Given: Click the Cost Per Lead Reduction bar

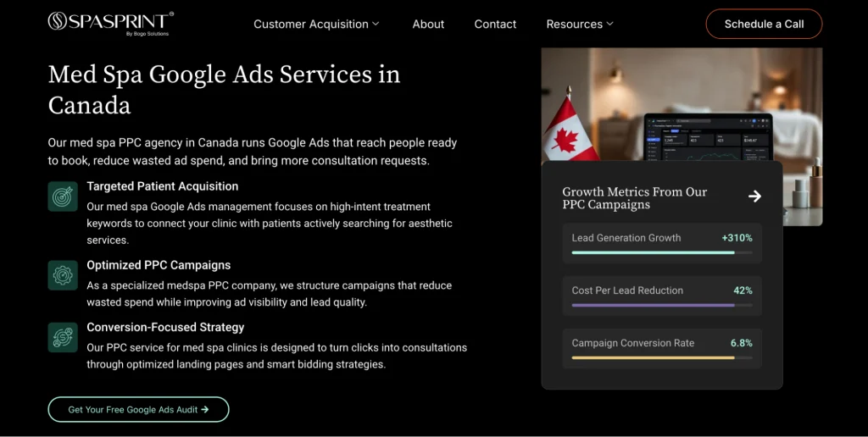Looking at the screenshot, I should pos(662,306).
